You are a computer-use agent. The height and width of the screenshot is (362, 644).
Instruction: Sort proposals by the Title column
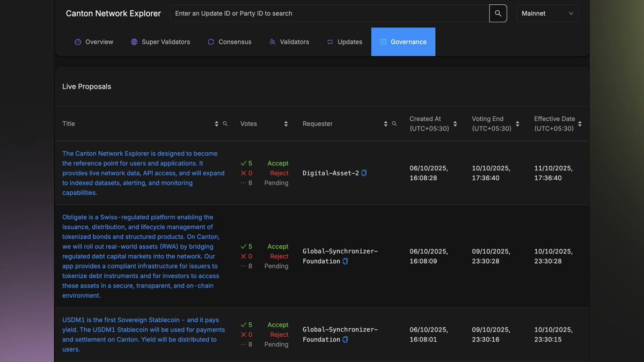click(x=216, y=124)
